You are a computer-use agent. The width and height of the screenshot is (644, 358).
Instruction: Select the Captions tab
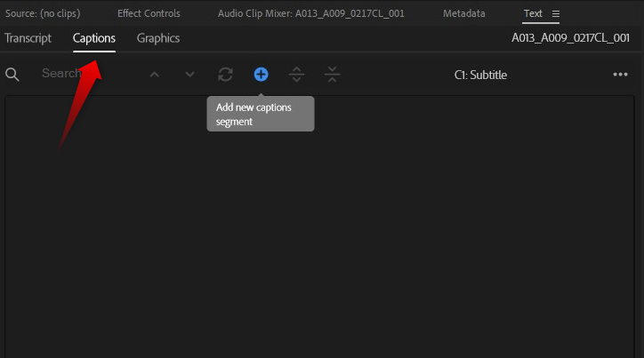click(94, 38)
